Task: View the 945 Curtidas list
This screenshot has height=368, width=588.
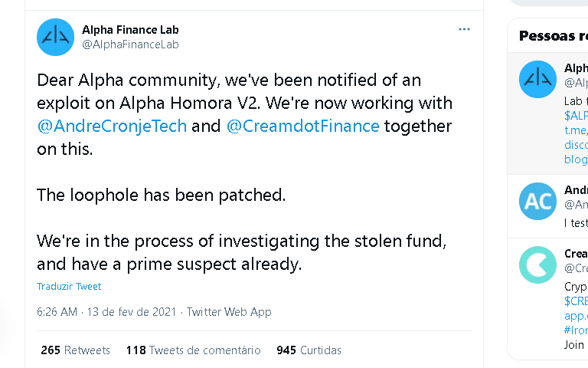Action: point(309,350)
